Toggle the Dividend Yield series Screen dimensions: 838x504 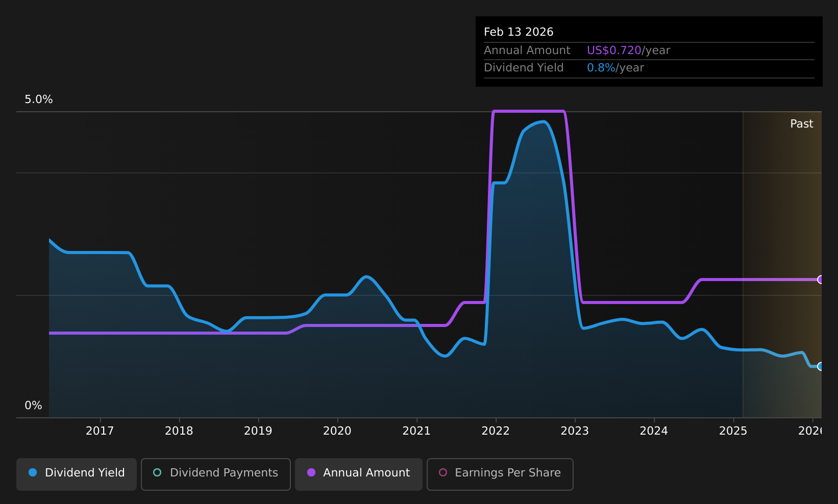point(77,474)
